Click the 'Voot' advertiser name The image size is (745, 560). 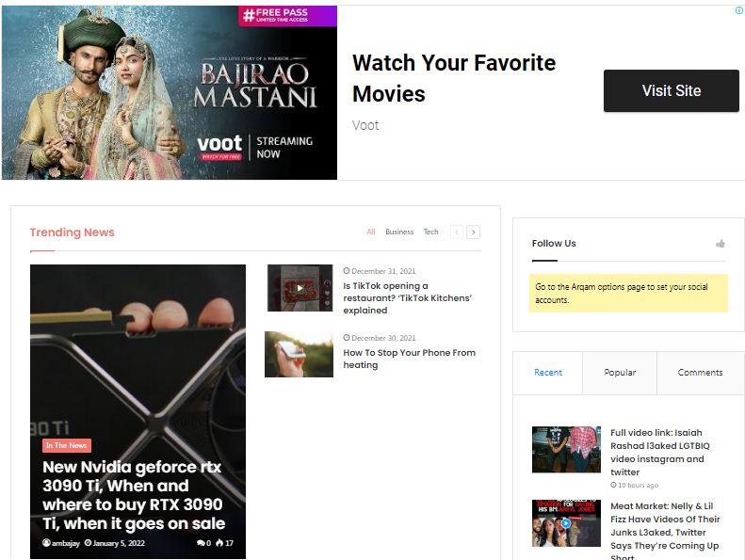point(365,125)
